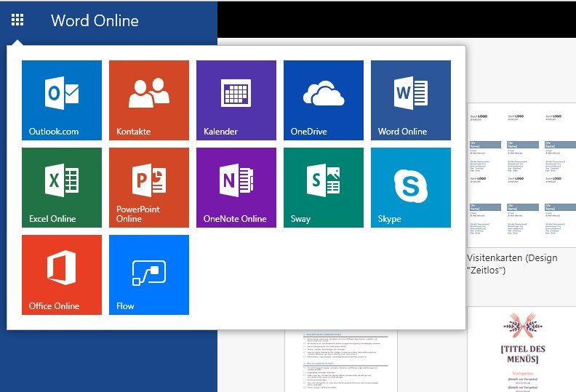Open the Kontakte tile
576x392 pixels.
click(149, 100)
